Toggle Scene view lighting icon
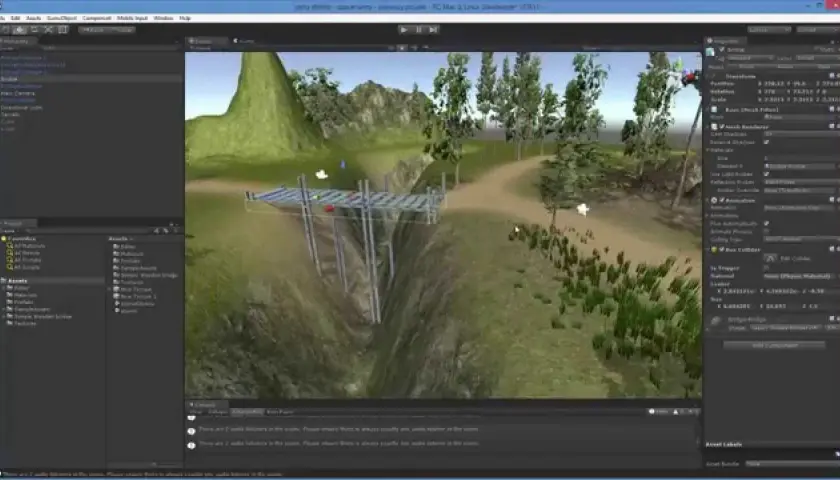Viewport: 840px width, 480px height. click(x=402, y=47)
